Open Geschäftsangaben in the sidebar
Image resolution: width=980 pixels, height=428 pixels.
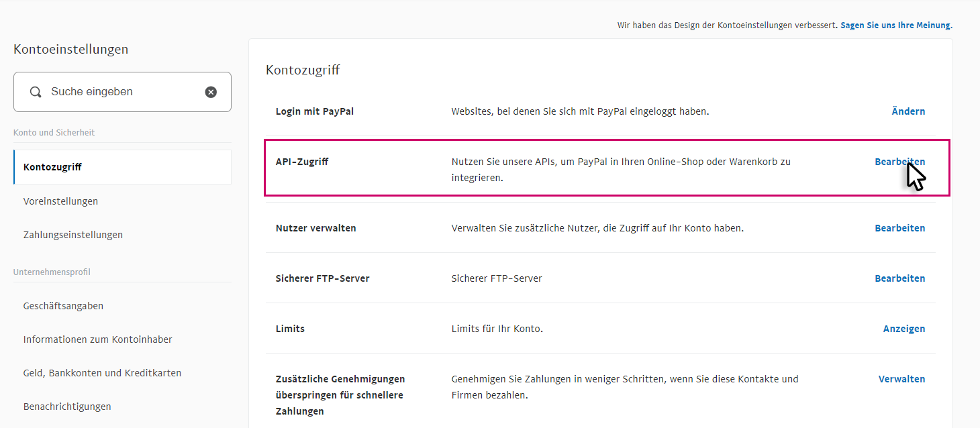tap(63, 306)
